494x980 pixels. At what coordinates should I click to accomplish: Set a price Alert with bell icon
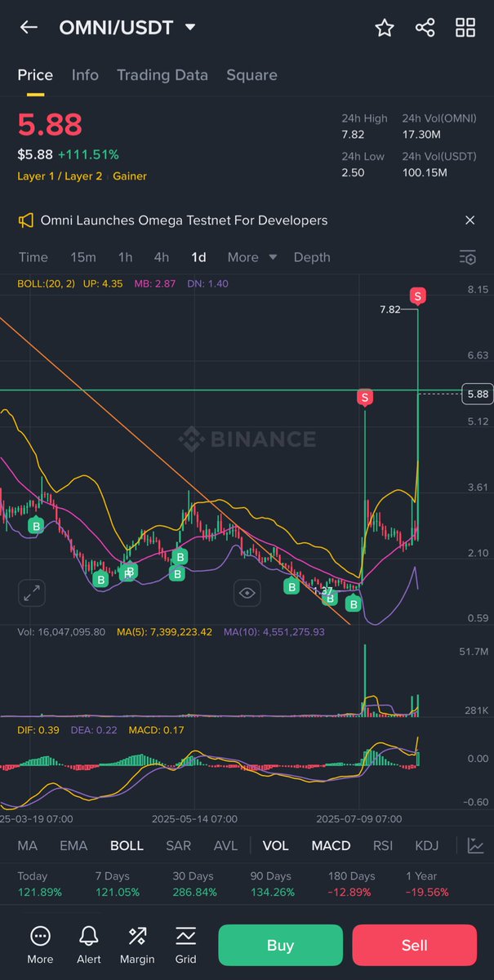89,945
